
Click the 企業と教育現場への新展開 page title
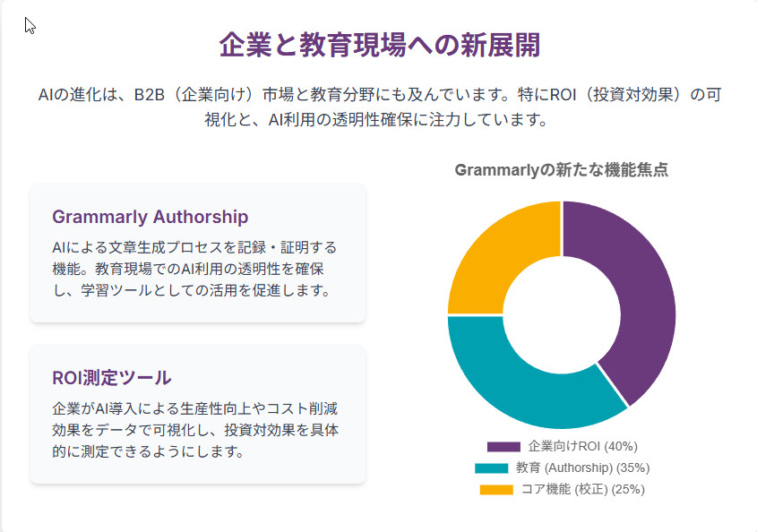379,45
